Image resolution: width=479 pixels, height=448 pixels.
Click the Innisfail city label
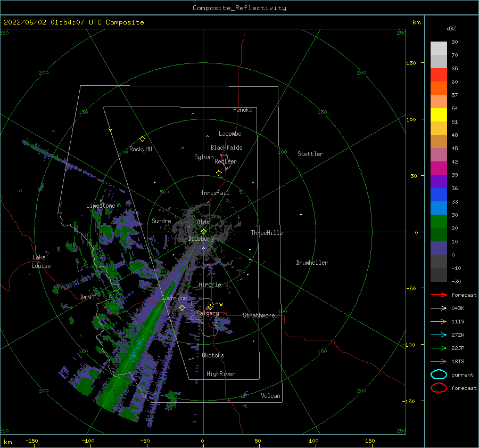click(x=215, y=193)
